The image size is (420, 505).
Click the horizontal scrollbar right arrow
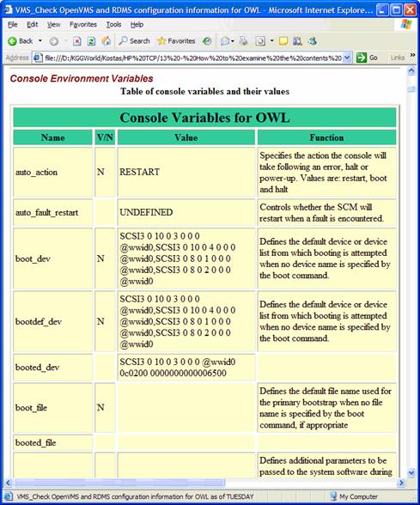click(x=401, y=483)
